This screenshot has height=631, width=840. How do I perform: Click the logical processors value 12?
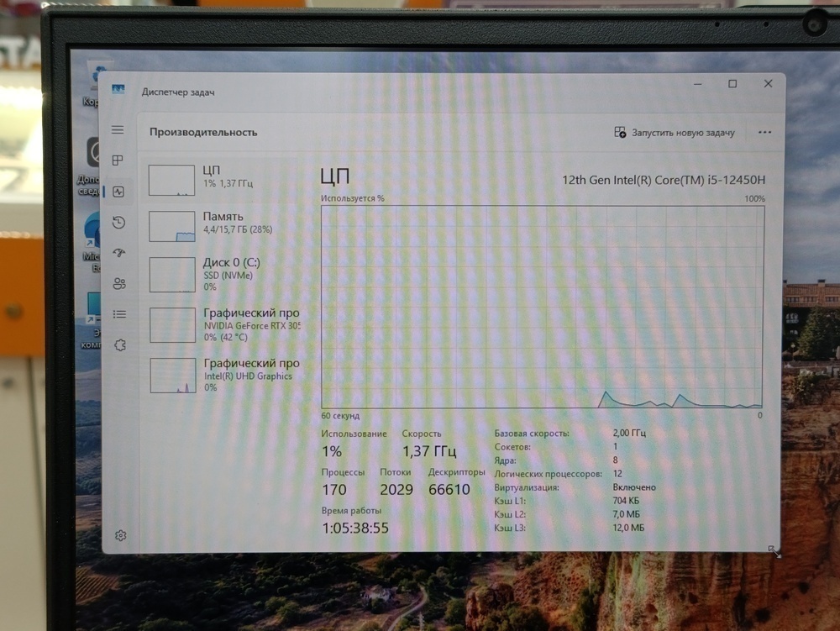[x=617, y=474]
